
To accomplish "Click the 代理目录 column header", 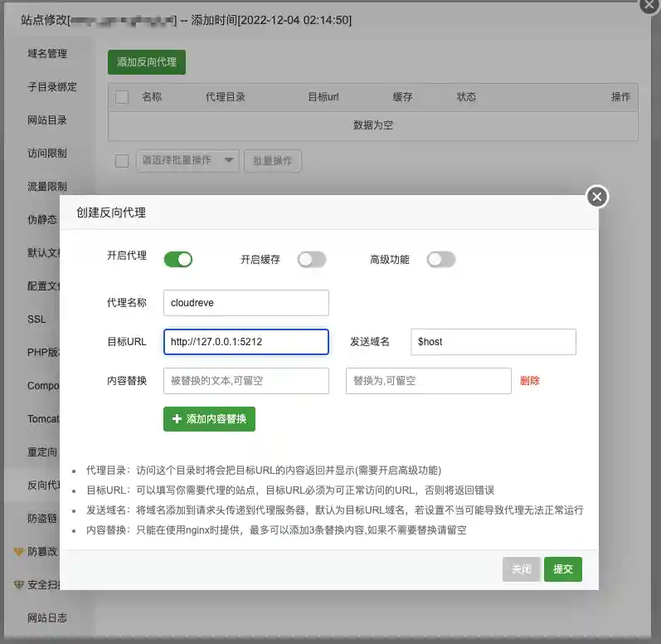I will pos(225,97).
